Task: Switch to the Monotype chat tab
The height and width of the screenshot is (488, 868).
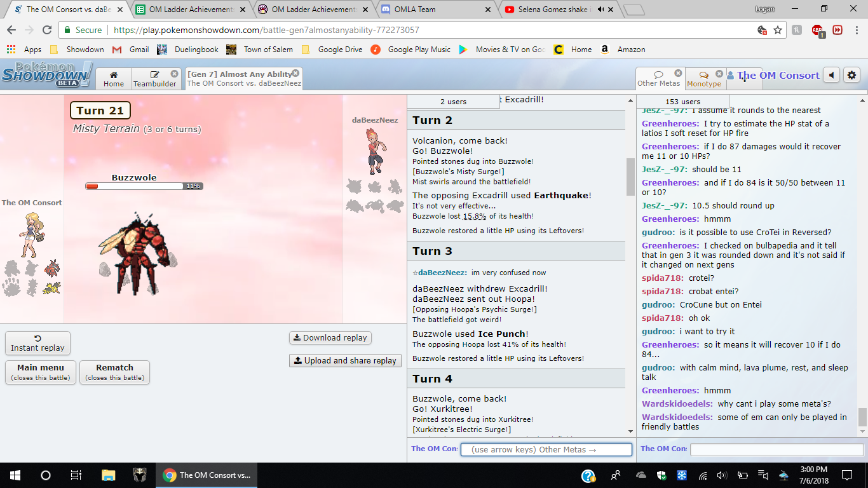Action: click(x=704, y=79)
